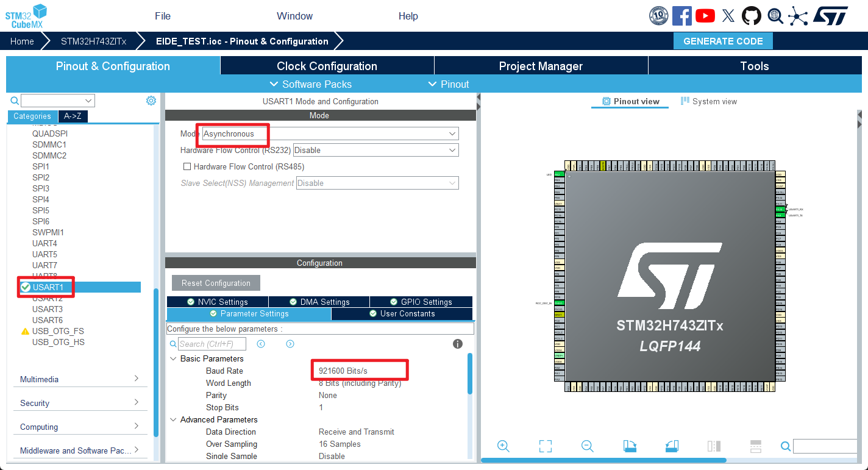This screenshot has width=868, height=470.
Task: Toggle USART1 enabled checkmark in peripheral list
Action: [x=25, y=287]
